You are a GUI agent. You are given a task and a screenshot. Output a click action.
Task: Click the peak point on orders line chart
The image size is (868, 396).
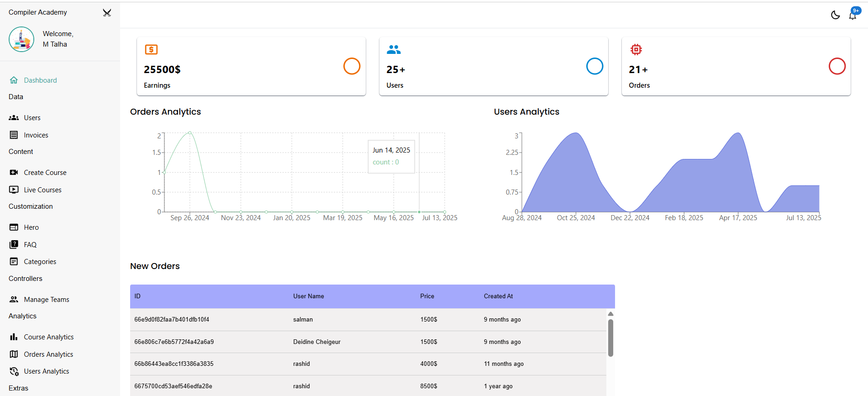click(190, 132)
